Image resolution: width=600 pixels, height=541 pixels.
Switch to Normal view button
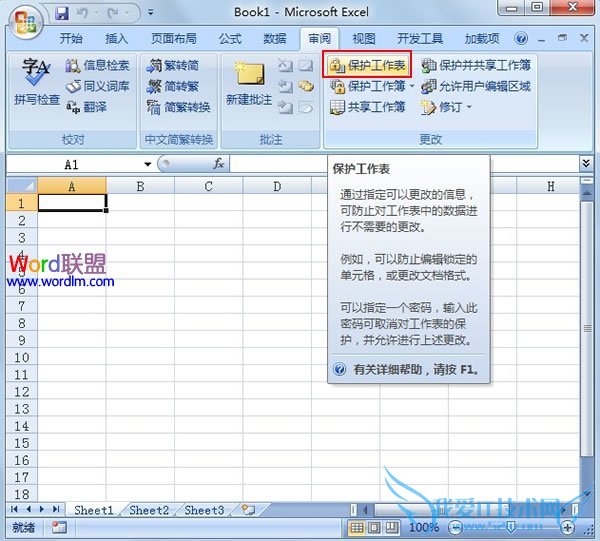click(x=357, y=528)
